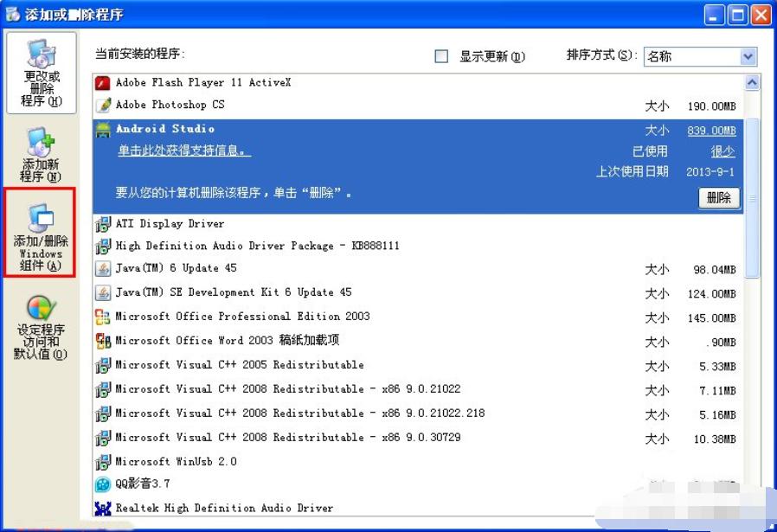Select Microsoft WinUsb 2.0 list entry
777x532 pixels.
pos(418,462)
